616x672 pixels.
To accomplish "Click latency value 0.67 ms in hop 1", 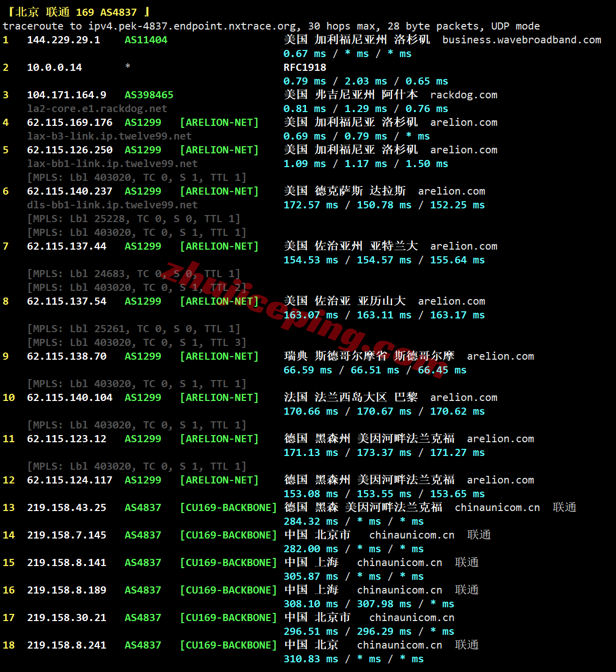I will pyautogui.click(x=305, y=53).
